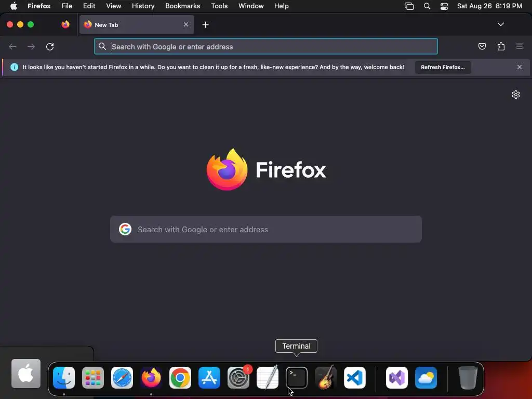This screenshot has width=532, height=399.
Task: Open Spotlight search in menu bar
Action: tap(427, 6)
